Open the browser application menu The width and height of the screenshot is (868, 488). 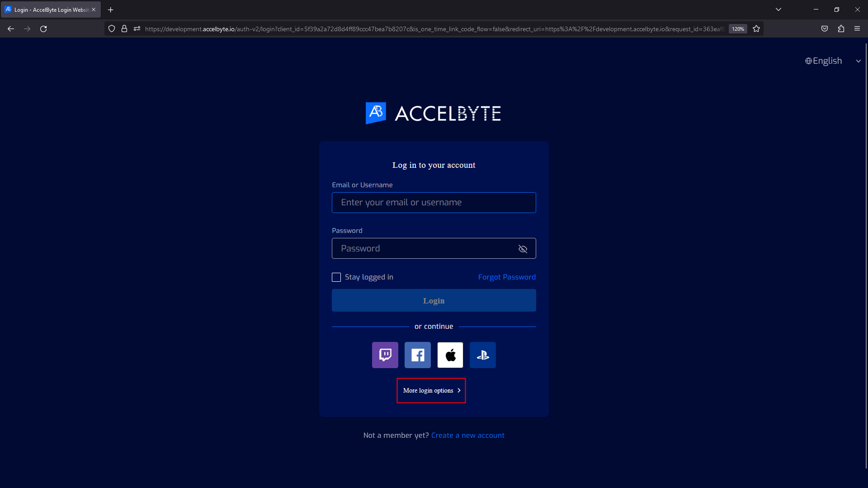pos(857,29)
